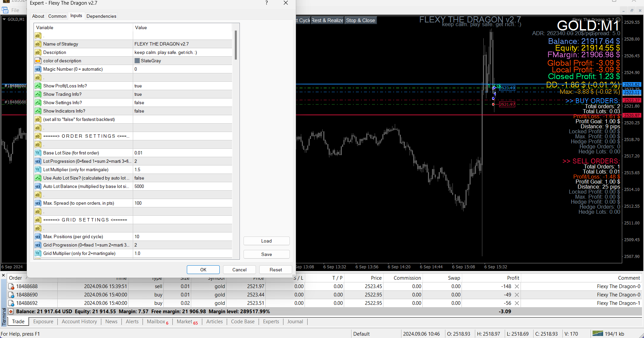Pick the SlateGray description color swatch
Screen dimensions: 644x338
point(137,61)
